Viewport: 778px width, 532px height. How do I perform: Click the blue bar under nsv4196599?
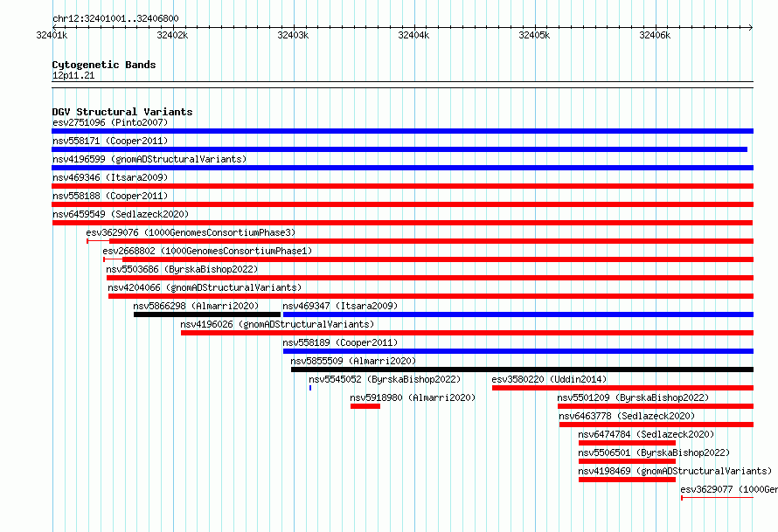(x=402, y=168)
